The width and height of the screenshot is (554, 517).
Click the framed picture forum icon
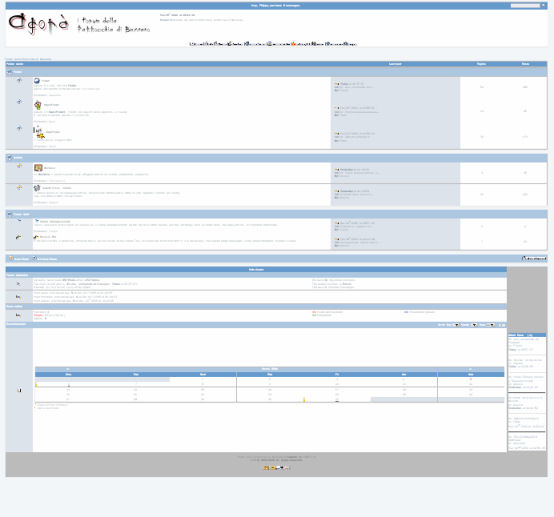pyautogui.click(x=38, y=168)
